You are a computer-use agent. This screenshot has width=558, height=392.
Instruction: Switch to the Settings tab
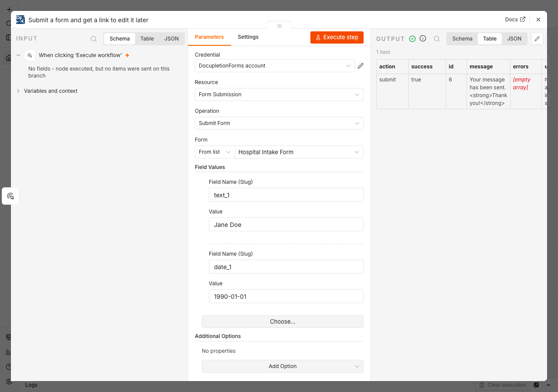click(x=248, y=37)
